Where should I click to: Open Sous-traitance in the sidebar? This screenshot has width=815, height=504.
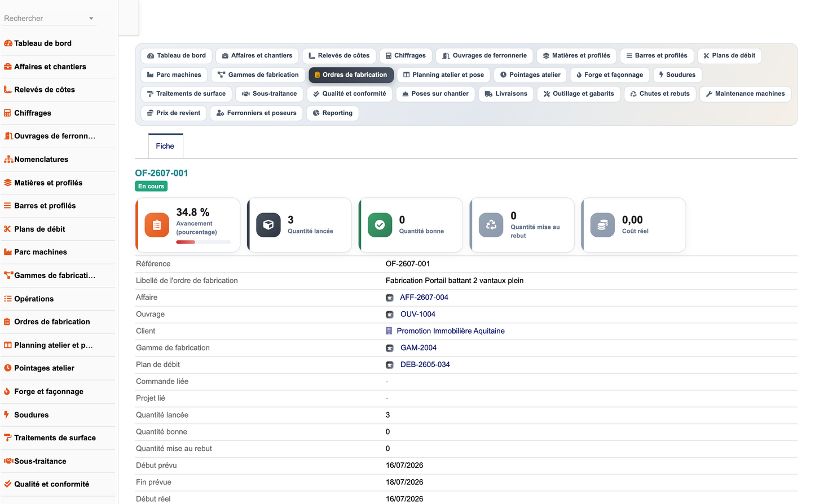click(40, 461)
